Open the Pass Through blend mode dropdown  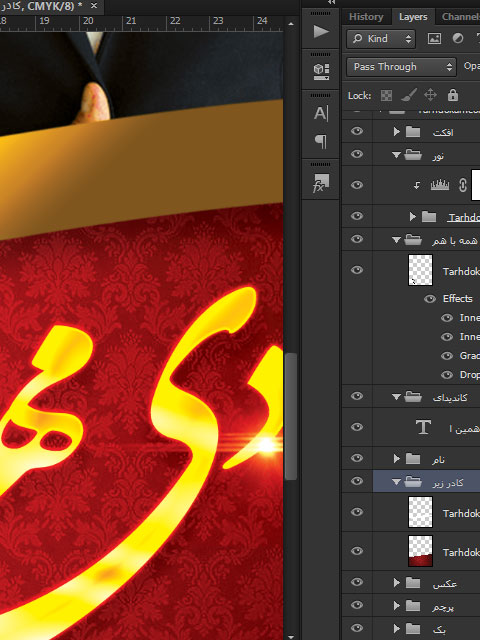(401, 67)
